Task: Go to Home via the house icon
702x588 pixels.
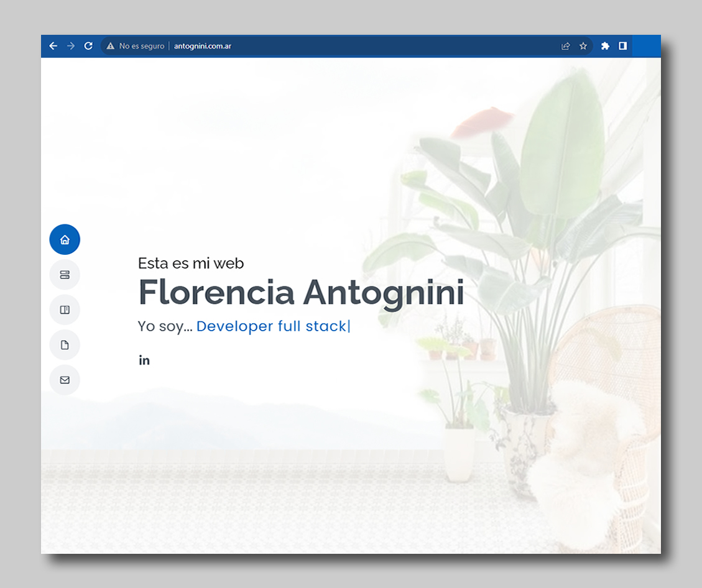Action: click(65, 239)
